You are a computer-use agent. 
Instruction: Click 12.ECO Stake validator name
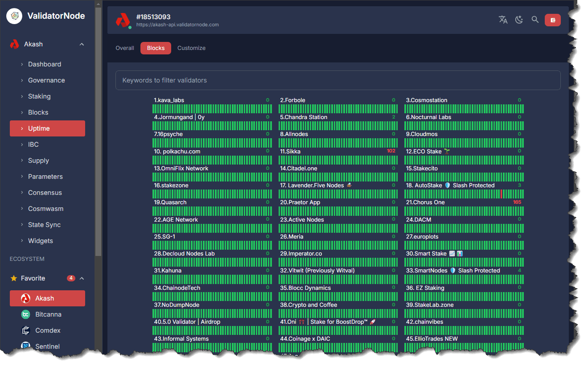428,152
